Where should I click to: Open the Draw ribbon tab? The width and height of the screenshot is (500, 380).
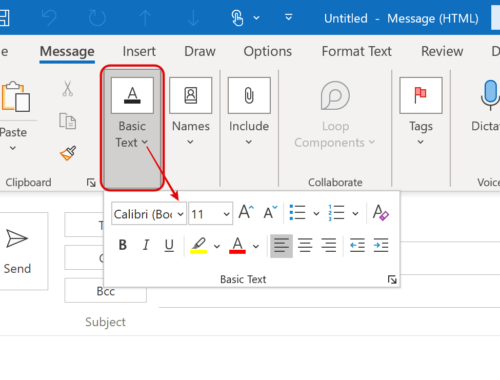(200, 51)
